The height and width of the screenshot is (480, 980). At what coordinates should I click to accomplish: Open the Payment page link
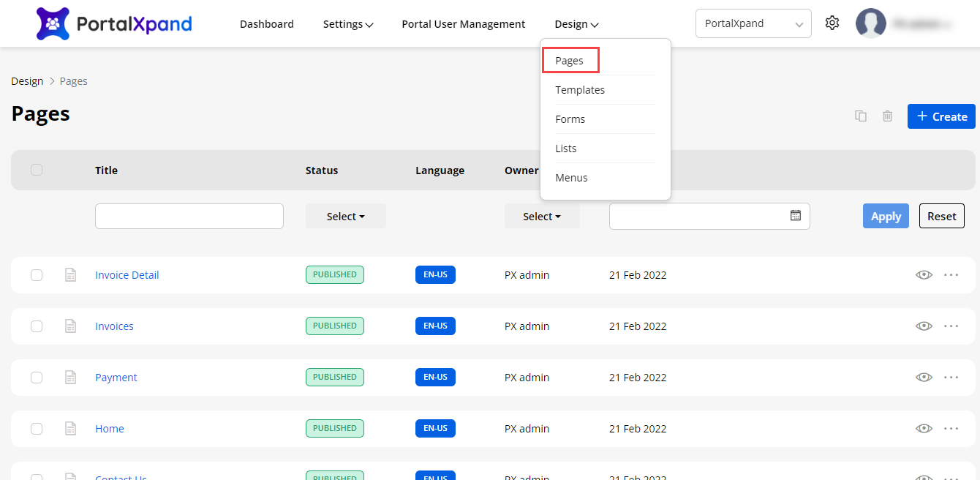(x=116, y=378)
